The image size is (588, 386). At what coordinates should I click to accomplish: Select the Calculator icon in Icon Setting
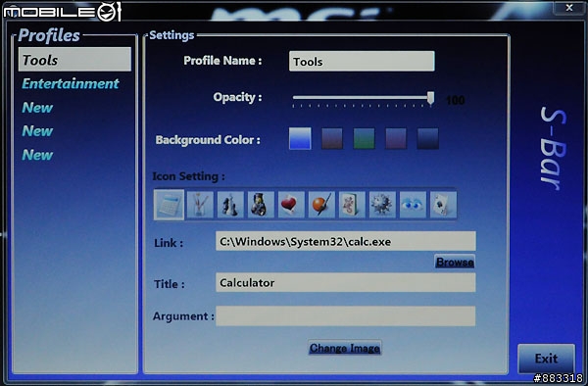pos(169,205)
